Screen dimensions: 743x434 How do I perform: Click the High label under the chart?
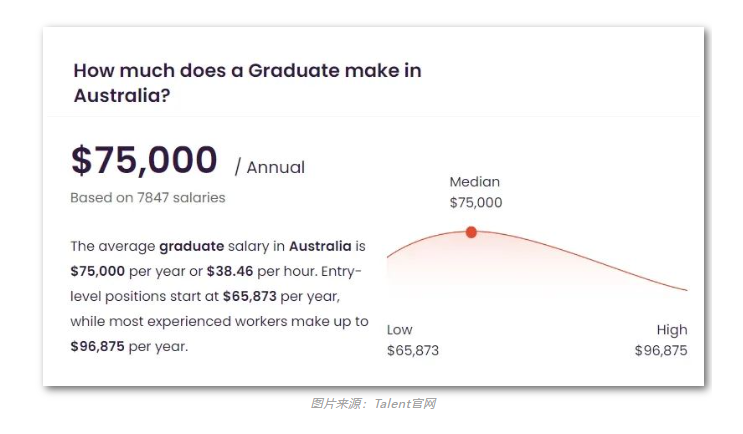pos(672,329)
